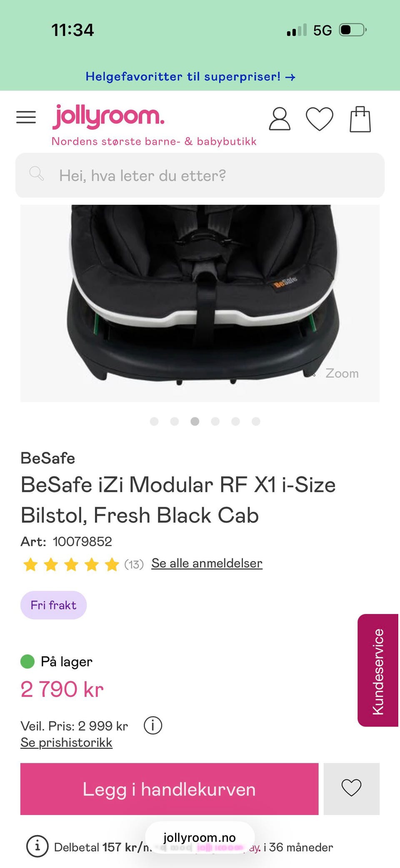Select the first image carousel dot
The image size is (400, 868).
coord(154,421)
